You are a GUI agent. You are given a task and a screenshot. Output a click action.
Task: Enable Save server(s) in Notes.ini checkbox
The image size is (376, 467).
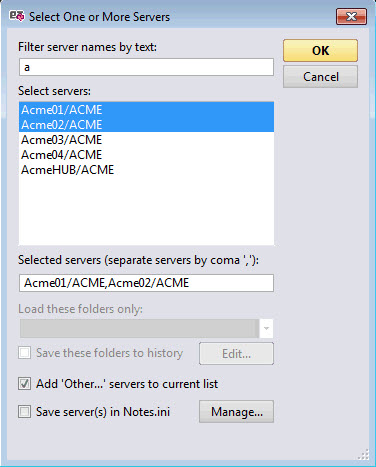coord(24,412)
